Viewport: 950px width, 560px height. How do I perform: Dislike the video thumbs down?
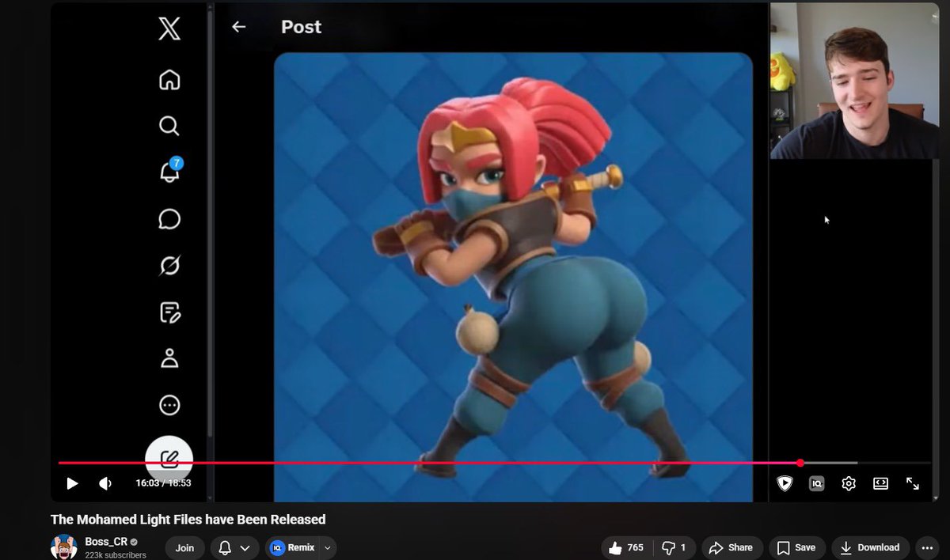click(x=674, y=547)
